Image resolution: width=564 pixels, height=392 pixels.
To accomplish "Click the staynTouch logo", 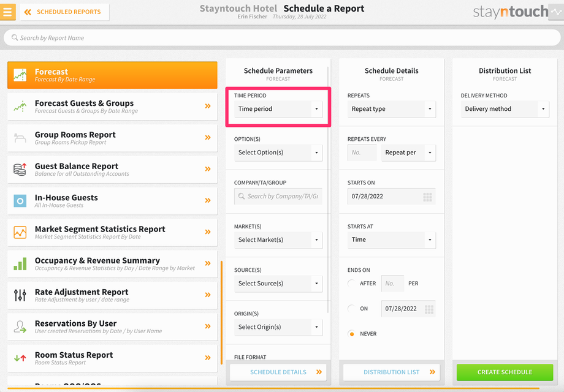I will tap(511, 12).
